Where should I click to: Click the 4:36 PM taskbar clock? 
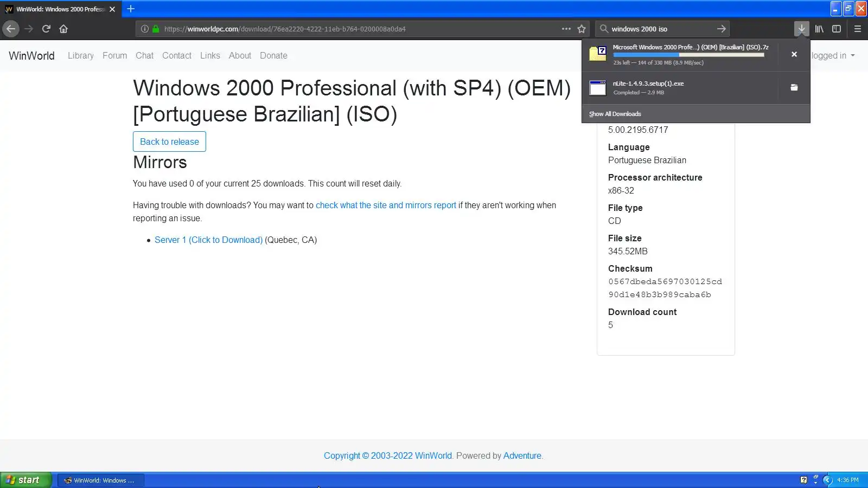click(x=847, y=480)
